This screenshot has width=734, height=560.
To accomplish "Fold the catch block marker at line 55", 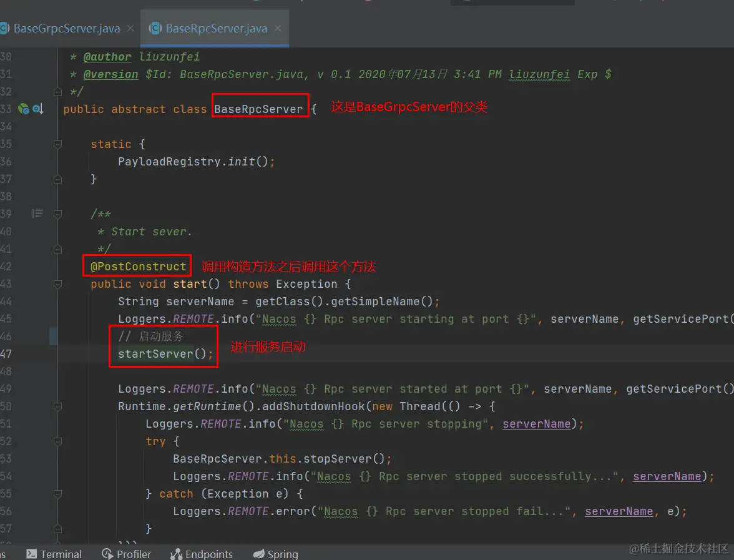I will 57,494.
